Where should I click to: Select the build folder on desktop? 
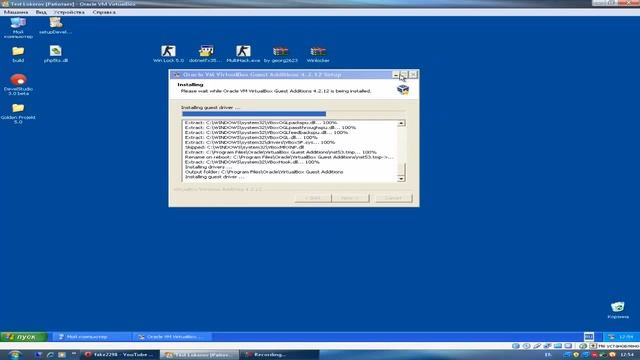pyautogui.click(x=18, y=54)
